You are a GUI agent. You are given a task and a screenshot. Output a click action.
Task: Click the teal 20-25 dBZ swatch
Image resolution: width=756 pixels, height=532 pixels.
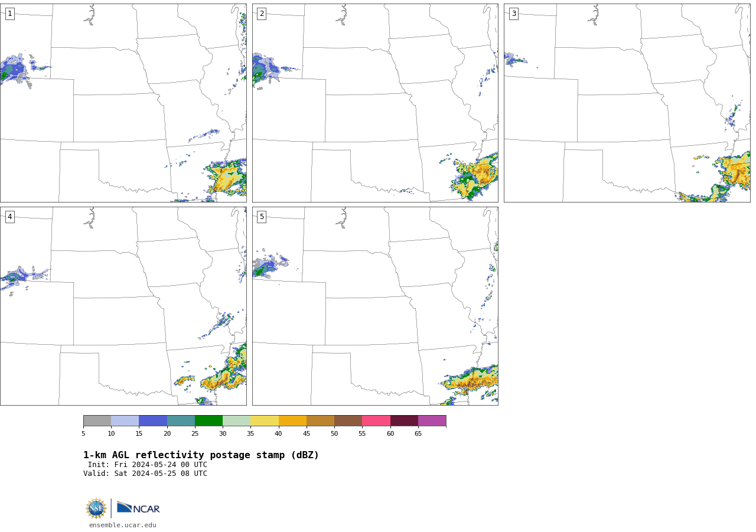click(181, 421)
